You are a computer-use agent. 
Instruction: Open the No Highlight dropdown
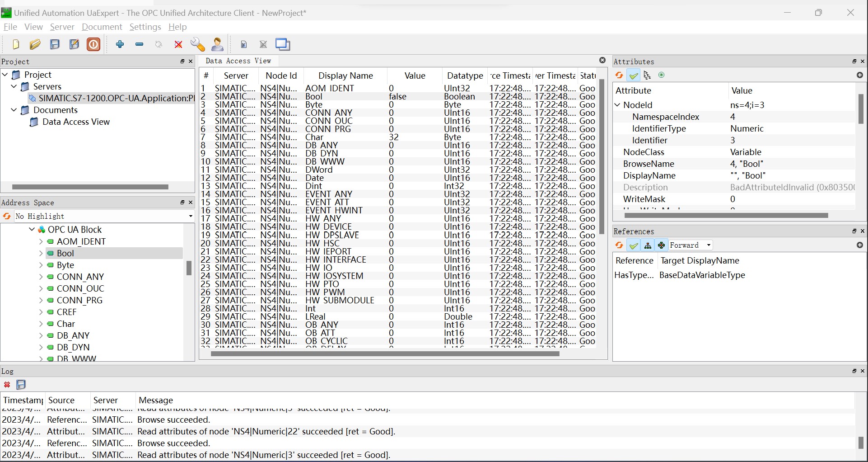pyautogui.click(x=104, y=217)
